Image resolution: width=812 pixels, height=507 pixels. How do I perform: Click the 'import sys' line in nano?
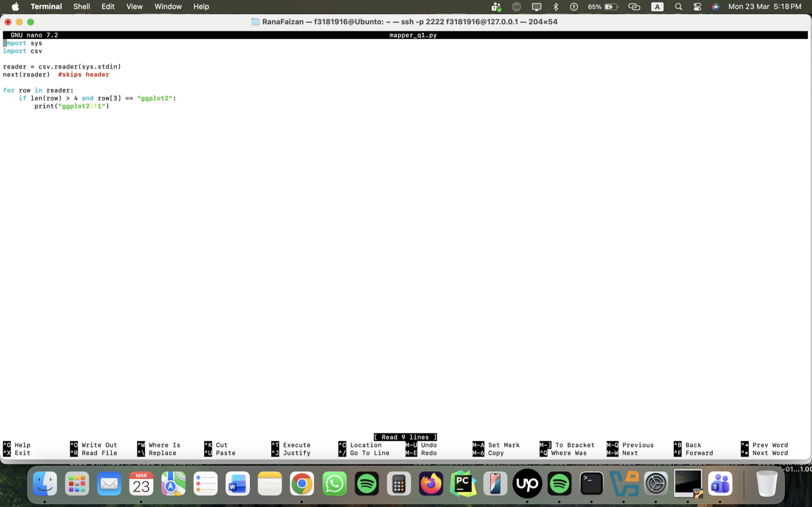23,43
